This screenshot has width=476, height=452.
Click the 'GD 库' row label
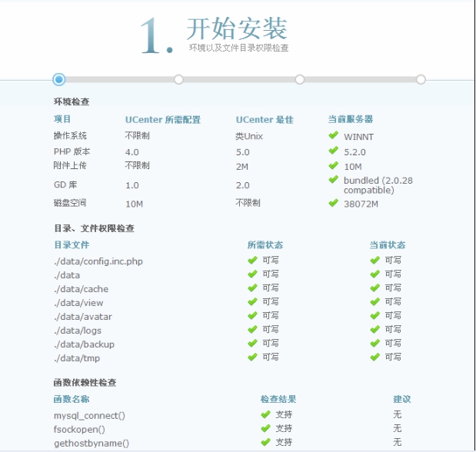tap(65, 184)
